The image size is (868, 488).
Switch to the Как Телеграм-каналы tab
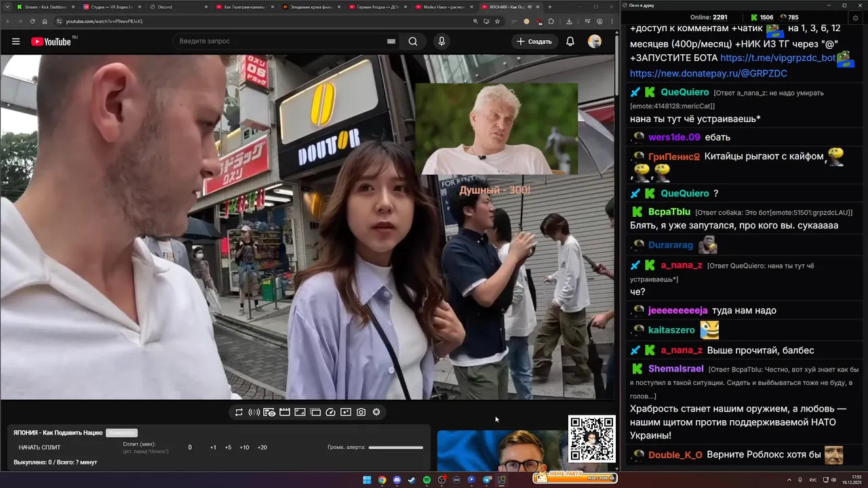click(244, 7)
